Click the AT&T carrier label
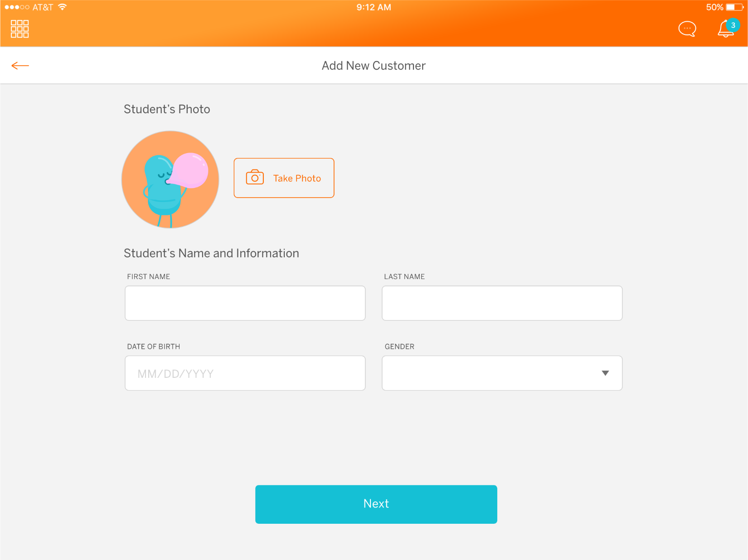748x560 pixels. click(43, 7)
